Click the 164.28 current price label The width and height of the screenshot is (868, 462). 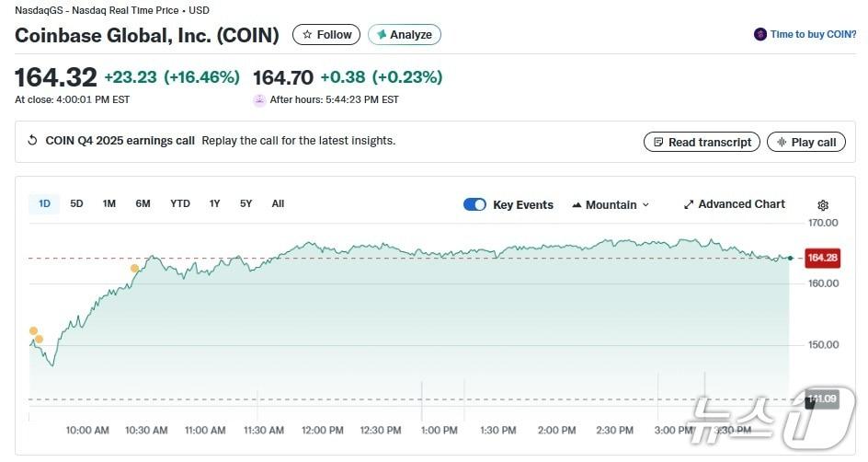(x=822, y=258)
